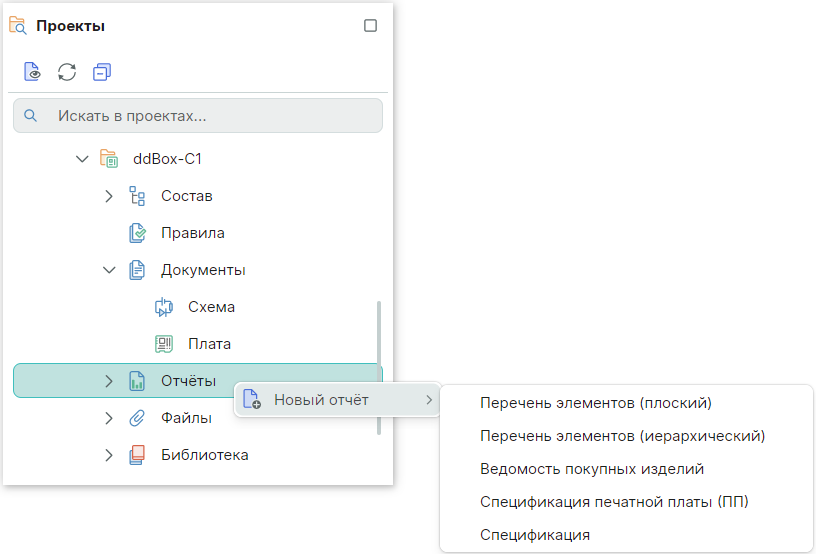This screenshot has height=554, width=816.
Task: Click the show document preview eye icon
Action: point(32,72)
